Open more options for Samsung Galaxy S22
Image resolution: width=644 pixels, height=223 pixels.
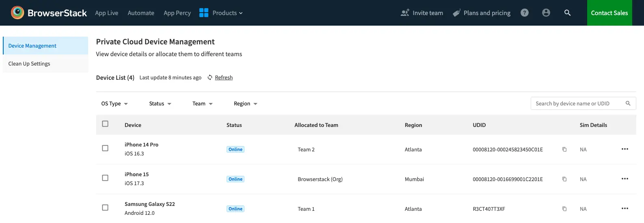point(625,208)
